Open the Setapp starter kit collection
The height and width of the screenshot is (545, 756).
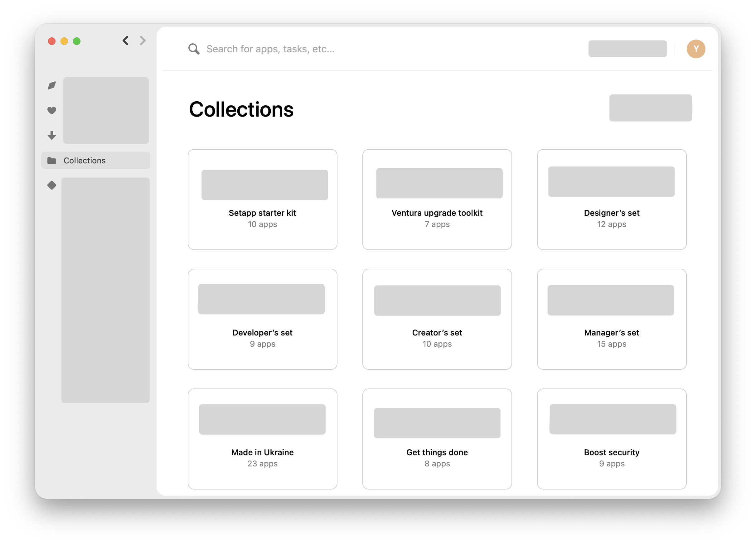click(x=262, y=199)
